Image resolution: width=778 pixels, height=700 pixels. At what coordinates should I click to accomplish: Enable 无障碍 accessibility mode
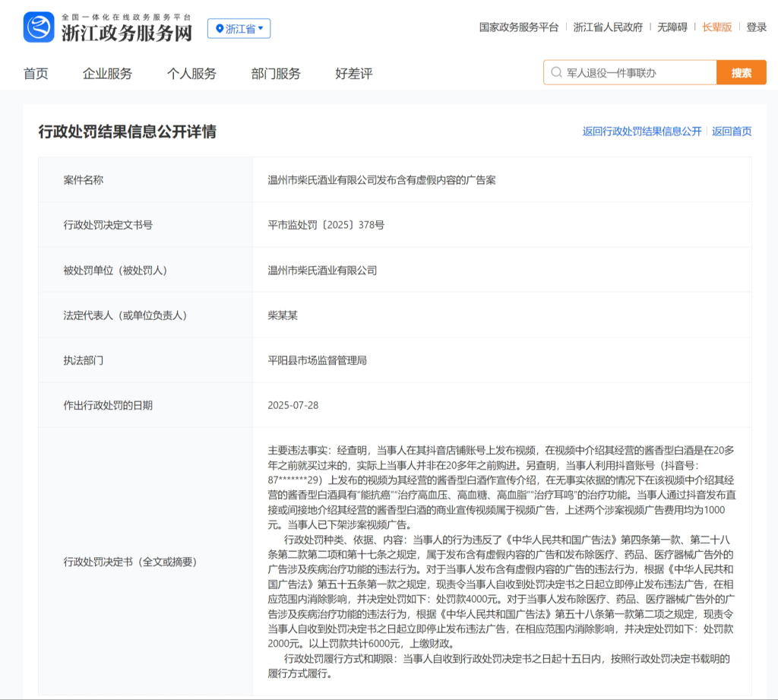[x=672, y=27]
